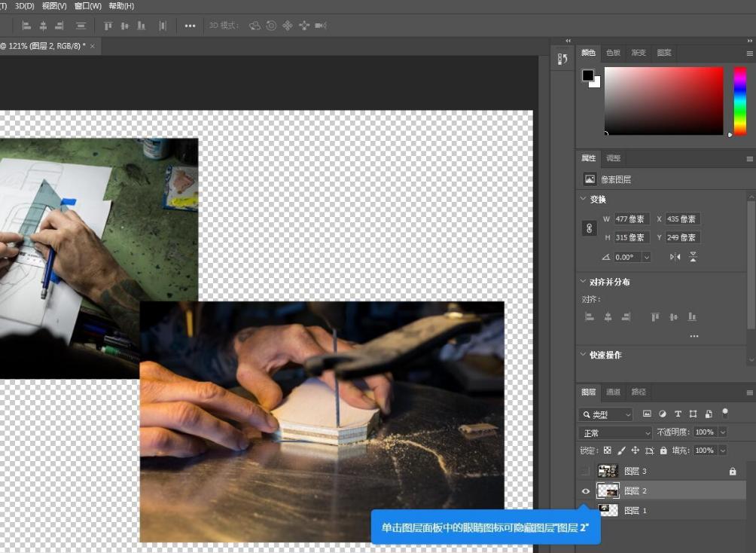Screen dimensions: 756x553
Task: Select the Text layer filter icon
Action: tap(678, 414)
